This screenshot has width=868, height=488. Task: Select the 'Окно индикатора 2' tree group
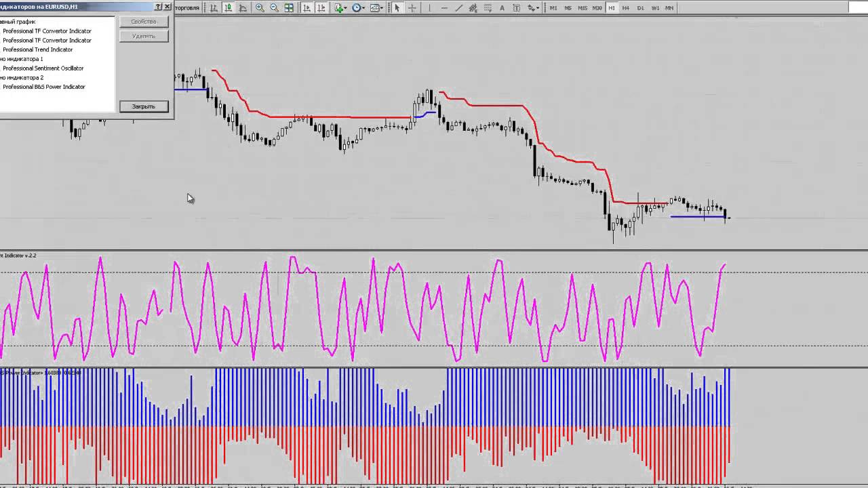[x=21, y=77]
